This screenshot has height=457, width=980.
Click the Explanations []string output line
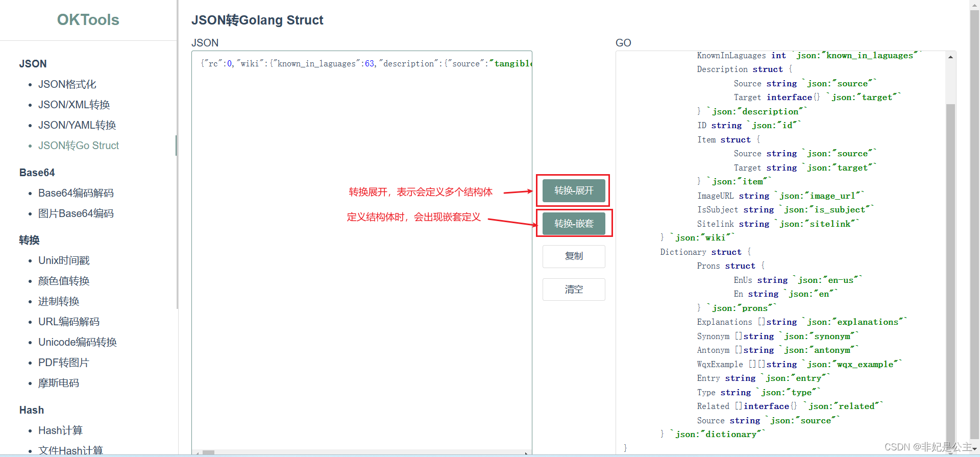(802, 322)
